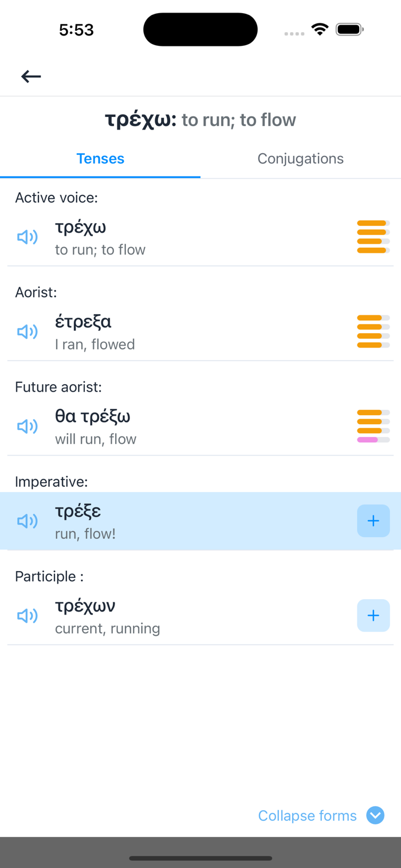This screenshot has width=401, height=868.
Task: Open progress bars for τρέχω
Action: 374,237
